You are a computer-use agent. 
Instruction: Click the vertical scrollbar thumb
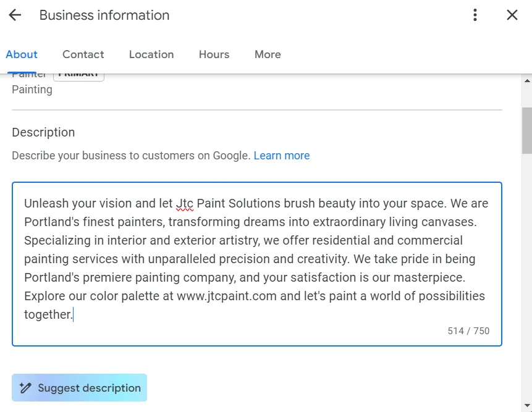527,130
